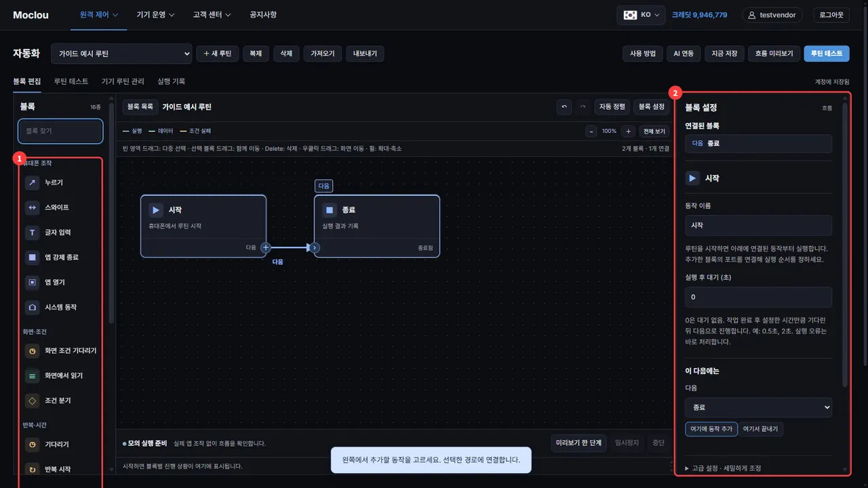Click the 동작 이름 input field
Viewport: 868px width, 488px height.
[x=758, y=225]
